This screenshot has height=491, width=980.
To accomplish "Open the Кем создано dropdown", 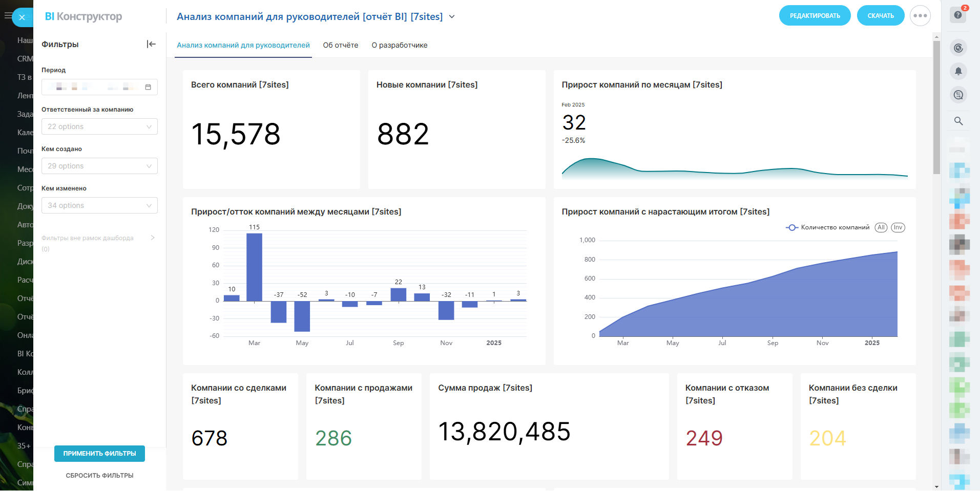I will 99,166.
